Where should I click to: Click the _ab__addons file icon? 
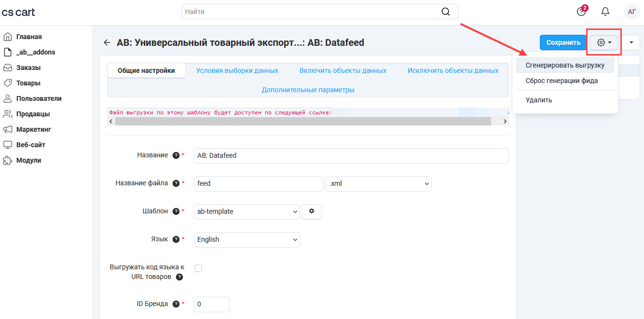(x=8, y=52)
